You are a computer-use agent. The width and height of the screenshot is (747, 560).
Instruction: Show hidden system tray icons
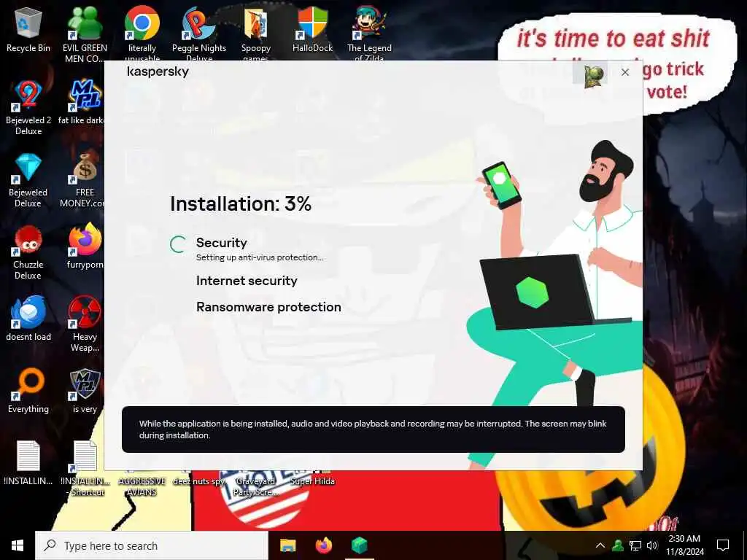600,545
